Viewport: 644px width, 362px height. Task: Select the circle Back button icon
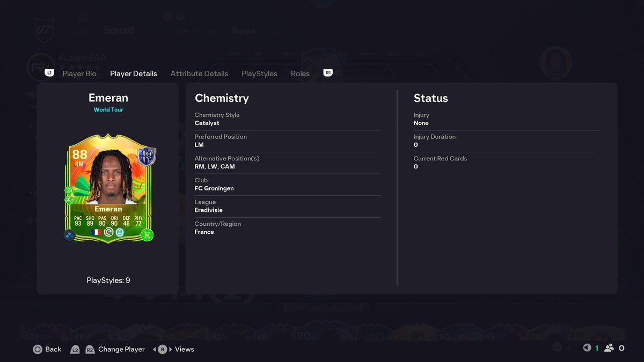(x=38, y=349)
